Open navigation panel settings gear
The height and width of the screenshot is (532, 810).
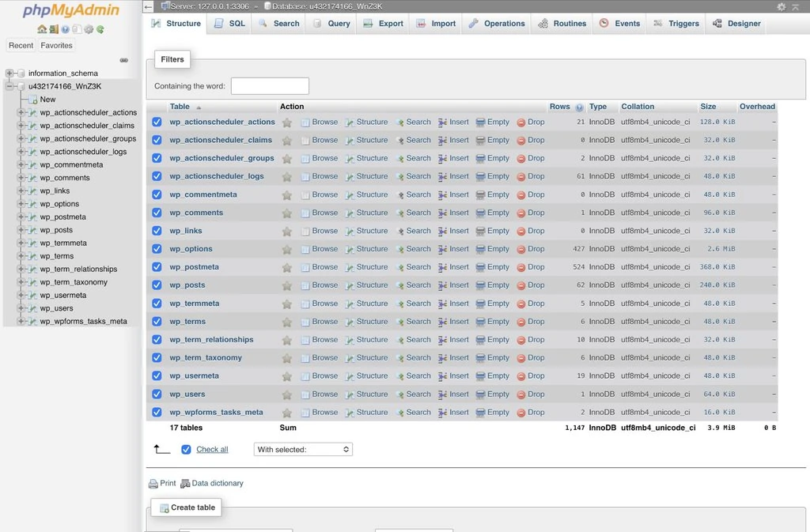click(89, 28)
